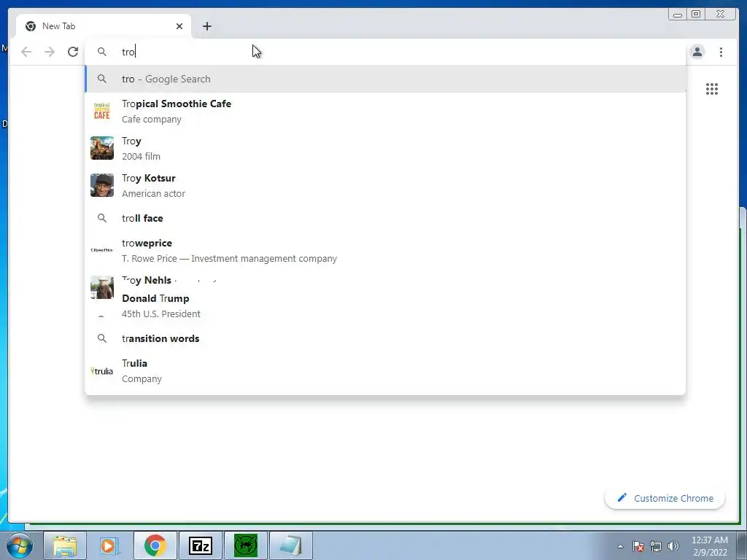Image resolution: width=747 pixels, height=560 pixels.
Task: Open green bug application in taskbar
Action: coord(245,545)
